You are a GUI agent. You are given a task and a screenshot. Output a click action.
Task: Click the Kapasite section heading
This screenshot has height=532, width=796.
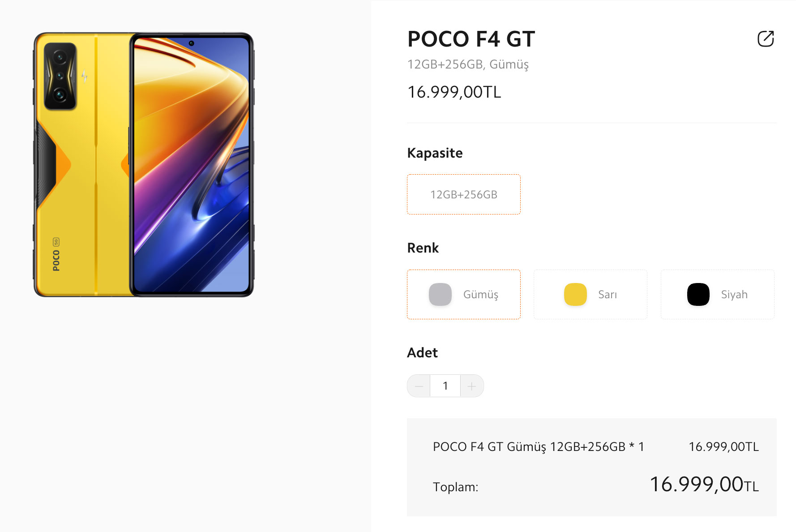point(435,153)
